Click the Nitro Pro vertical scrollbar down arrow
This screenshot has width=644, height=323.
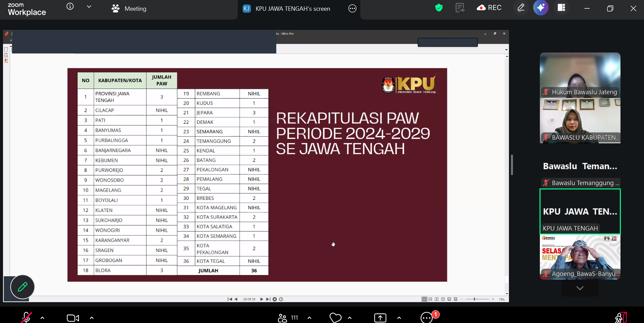pyautogui.click(x=507, y=293)
